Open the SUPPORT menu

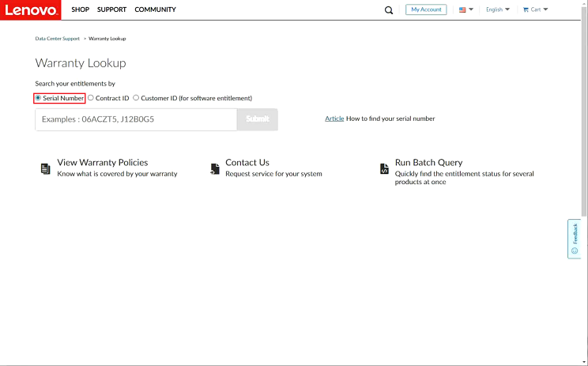click(111, 9)
